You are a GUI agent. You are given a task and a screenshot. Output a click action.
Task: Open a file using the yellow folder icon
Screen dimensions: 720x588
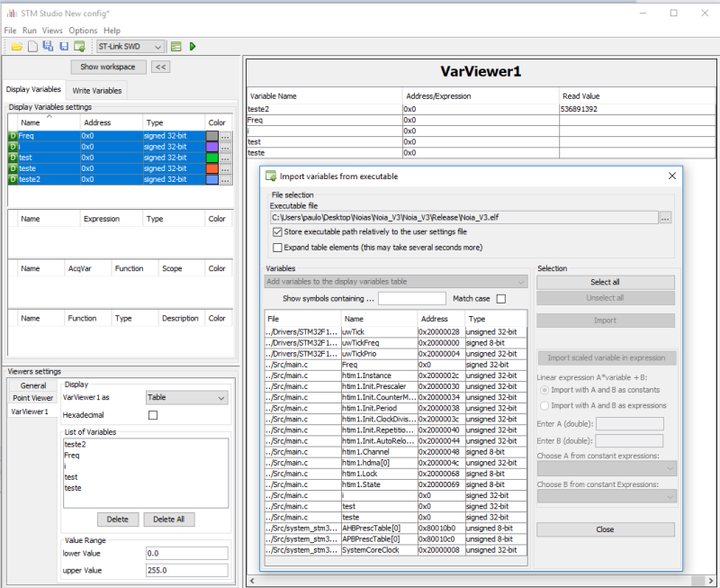coord(17,47)
